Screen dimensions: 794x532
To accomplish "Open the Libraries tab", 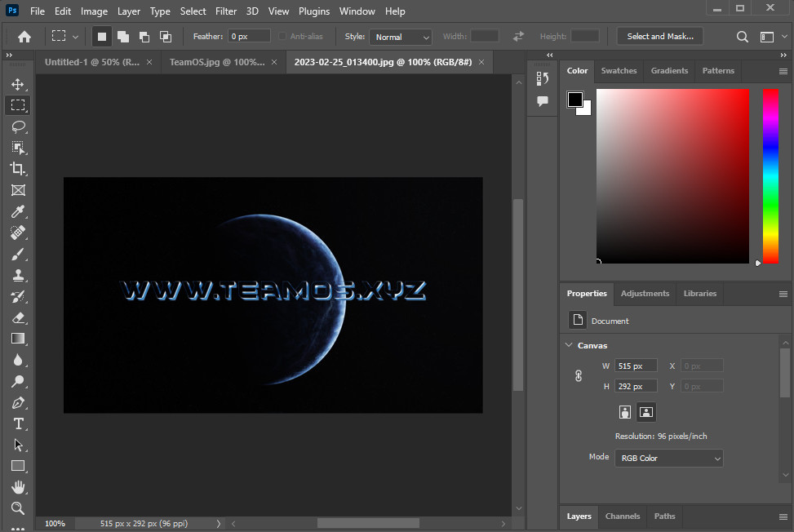I will coord(700,294).
